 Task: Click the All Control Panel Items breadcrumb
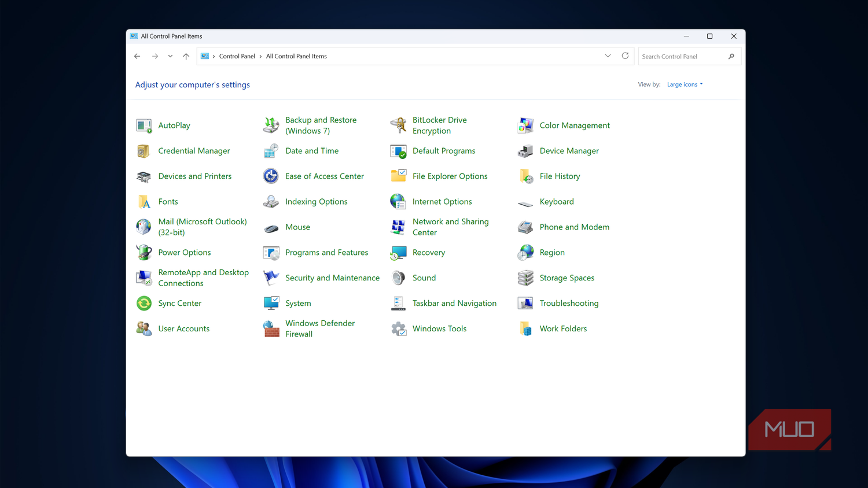[296, 56]
